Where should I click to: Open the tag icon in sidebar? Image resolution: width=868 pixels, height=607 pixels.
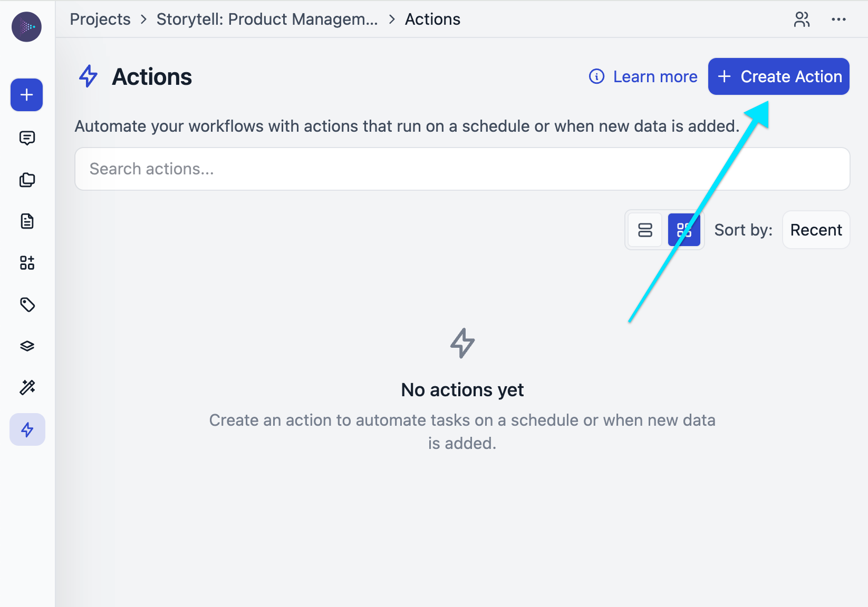pos(27,305)
